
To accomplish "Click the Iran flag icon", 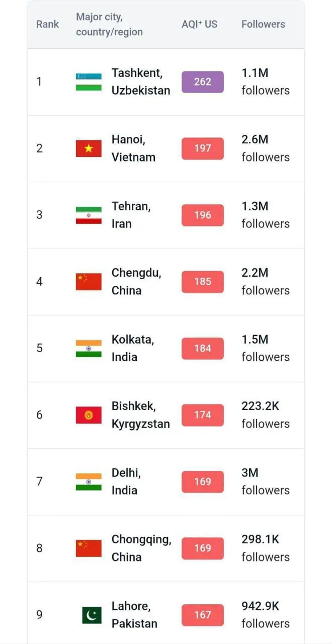I will (89, 215).
